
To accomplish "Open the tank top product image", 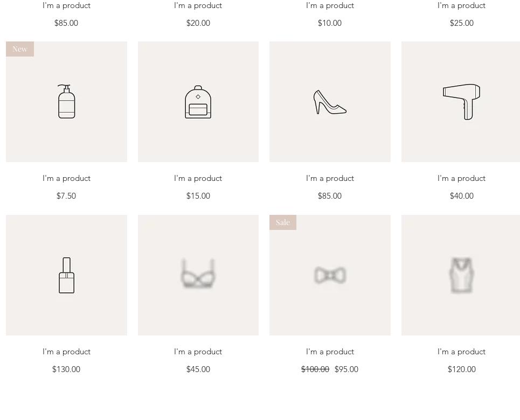I will pyautogui.click(x=461, y=275).
